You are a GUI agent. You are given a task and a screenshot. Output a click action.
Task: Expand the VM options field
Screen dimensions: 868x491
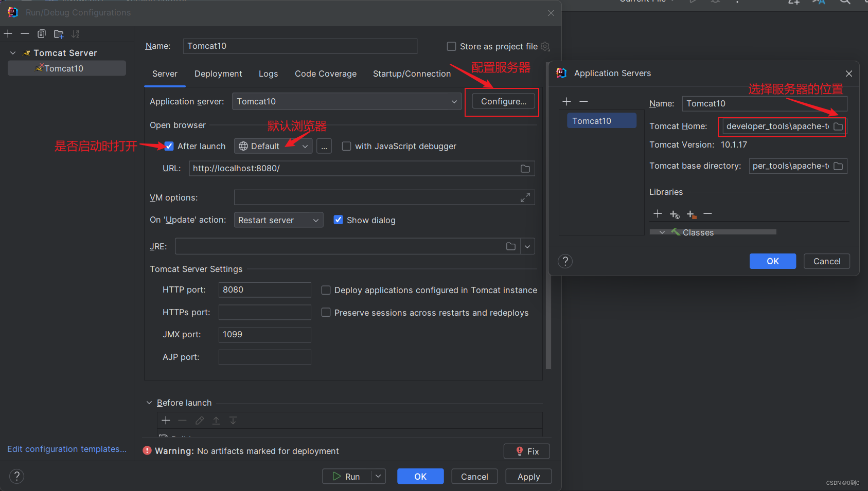point(525,197)
